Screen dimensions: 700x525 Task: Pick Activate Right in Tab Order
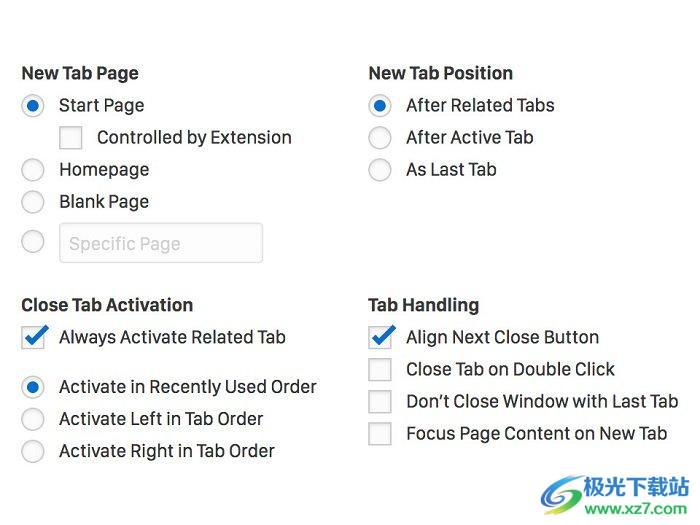33,451
